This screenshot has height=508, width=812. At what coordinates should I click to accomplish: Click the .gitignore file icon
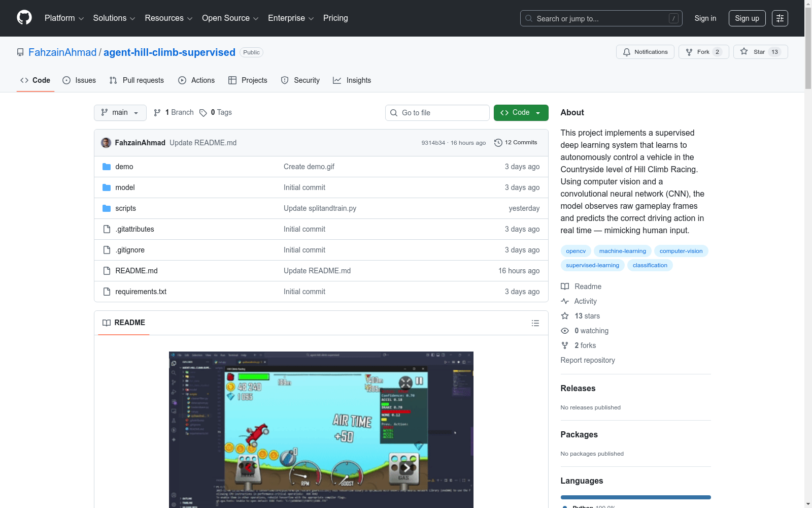(107, 250)
